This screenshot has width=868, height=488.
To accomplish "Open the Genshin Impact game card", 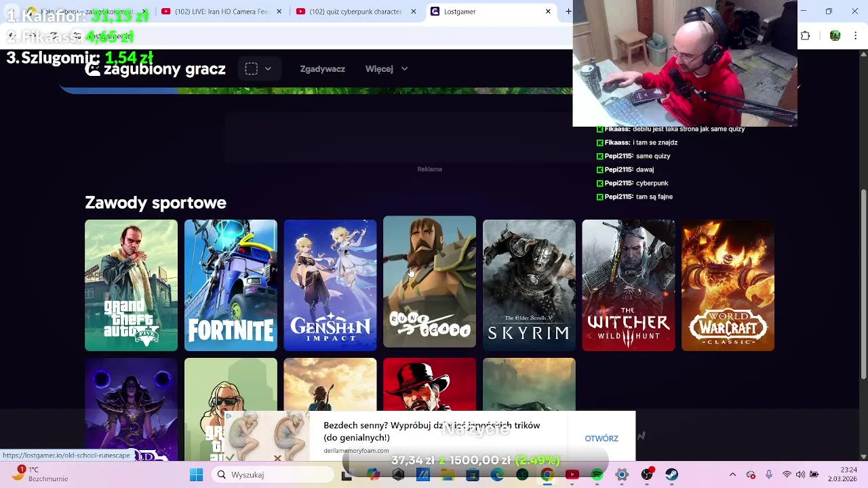I will point(330,285).
